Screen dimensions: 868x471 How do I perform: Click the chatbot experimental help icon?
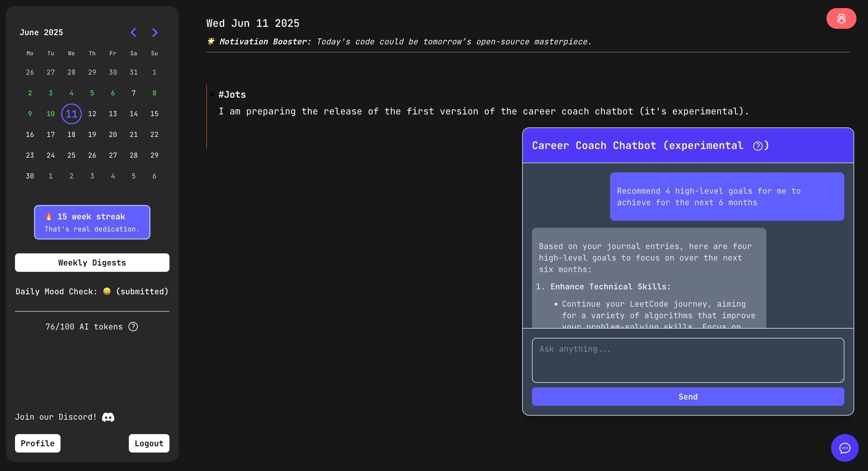[x=757, y=146]
